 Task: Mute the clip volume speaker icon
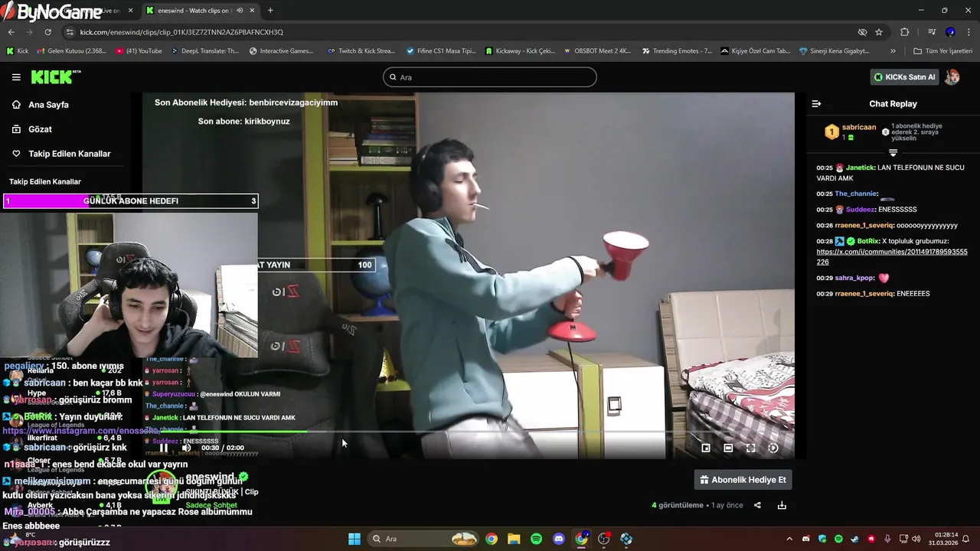[x=186, y=448]
